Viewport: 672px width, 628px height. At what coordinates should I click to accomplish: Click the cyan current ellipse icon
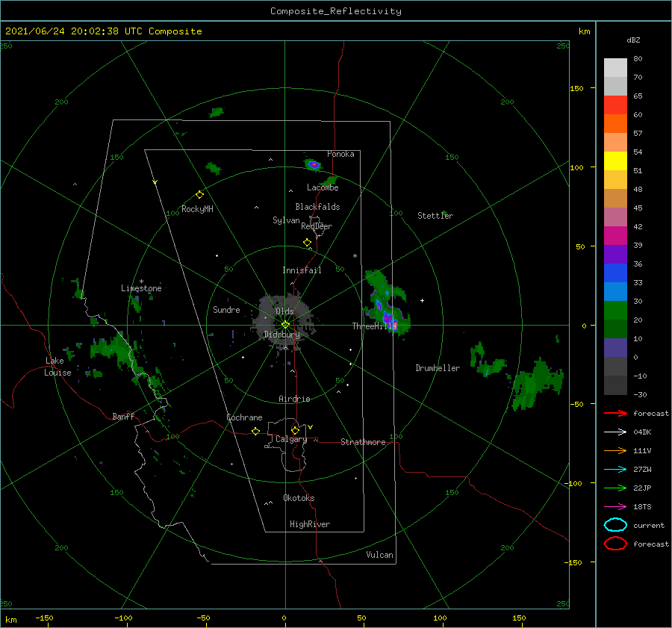point(615,525)
